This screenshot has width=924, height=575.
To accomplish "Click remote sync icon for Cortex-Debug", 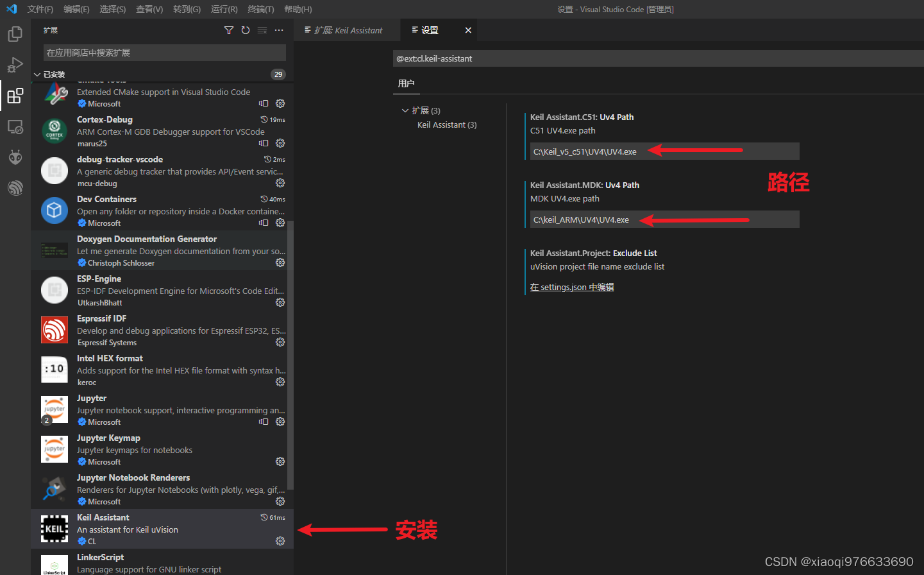I will (x=264, y=143).
